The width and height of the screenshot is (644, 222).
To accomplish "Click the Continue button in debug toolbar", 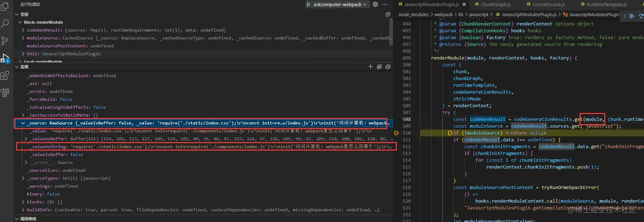I will pos(632,16).
